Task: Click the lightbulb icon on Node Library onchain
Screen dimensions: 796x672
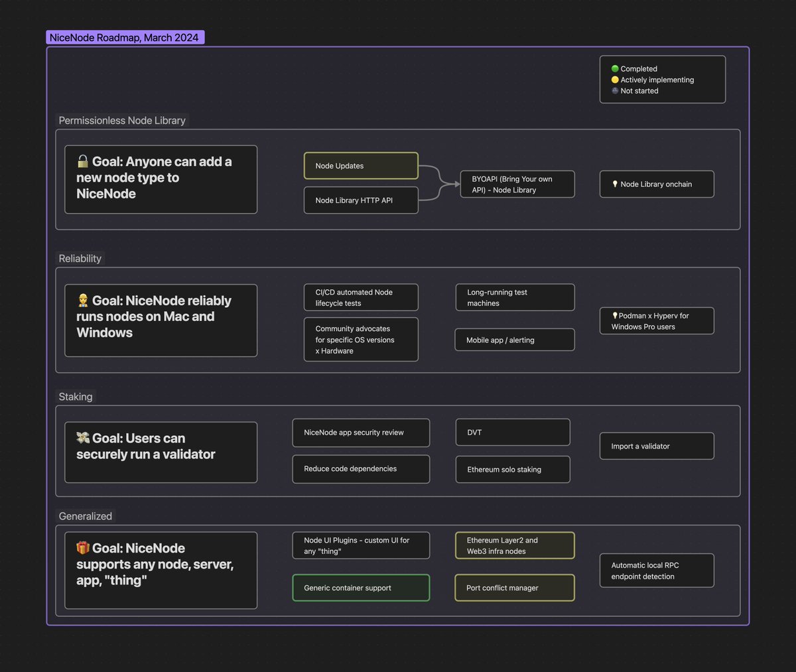Action: (615, 184)
